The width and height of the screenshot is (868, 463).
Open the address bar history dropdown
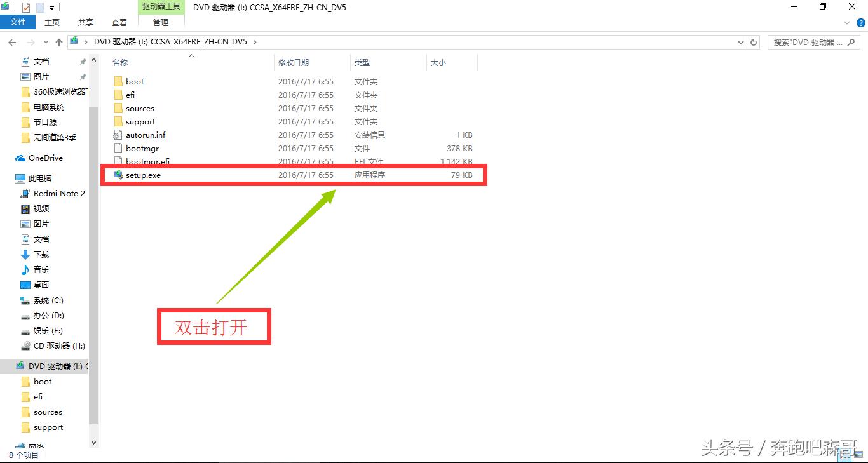[740, 42]
